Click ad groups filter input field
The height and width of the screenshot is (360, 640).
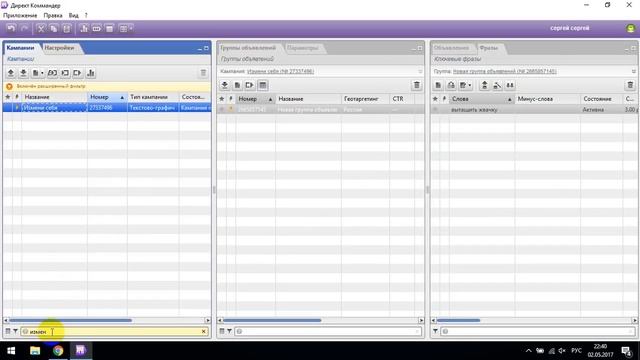click(329, 331)
